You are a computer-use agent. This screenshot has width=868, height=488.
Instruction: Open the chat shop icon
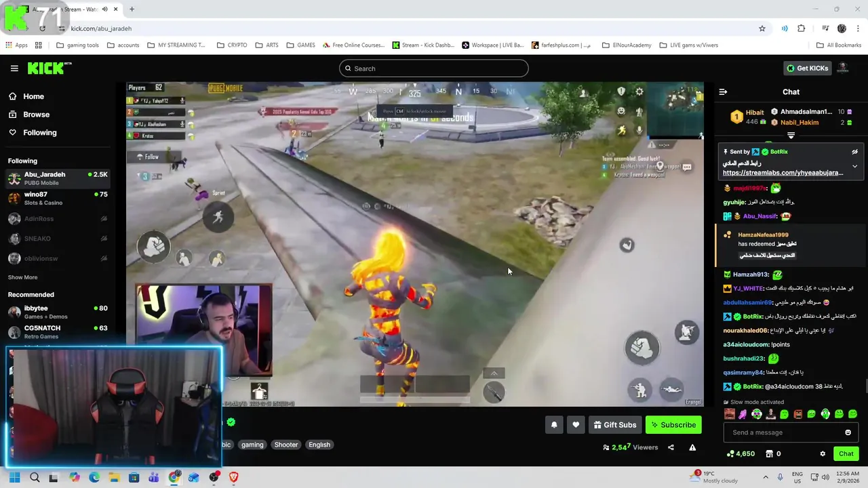coord(769,453)
